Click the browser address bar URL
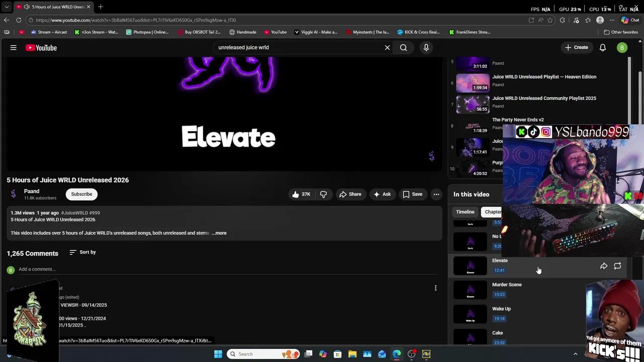Screen dimensions: 644x362 [136, 20]
